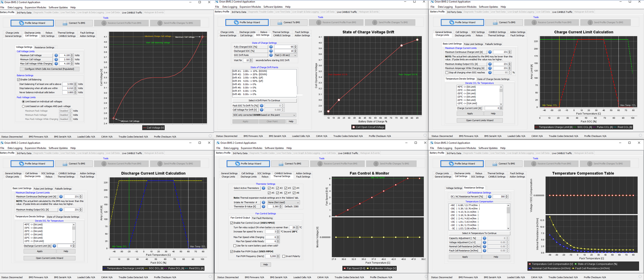
Task: Enable Stop all charging when SOC reaches checkbox
Action: 447,72
